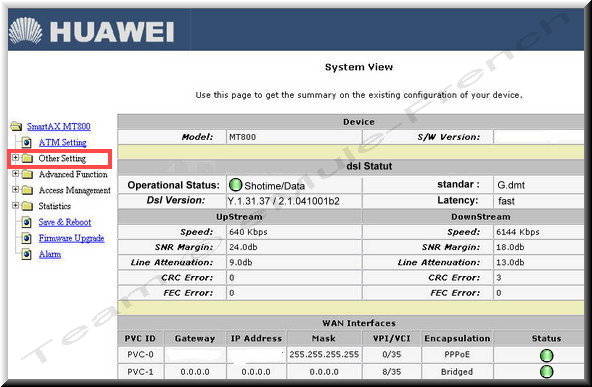Open the Save & Reboot link

(x=65, y=222)
